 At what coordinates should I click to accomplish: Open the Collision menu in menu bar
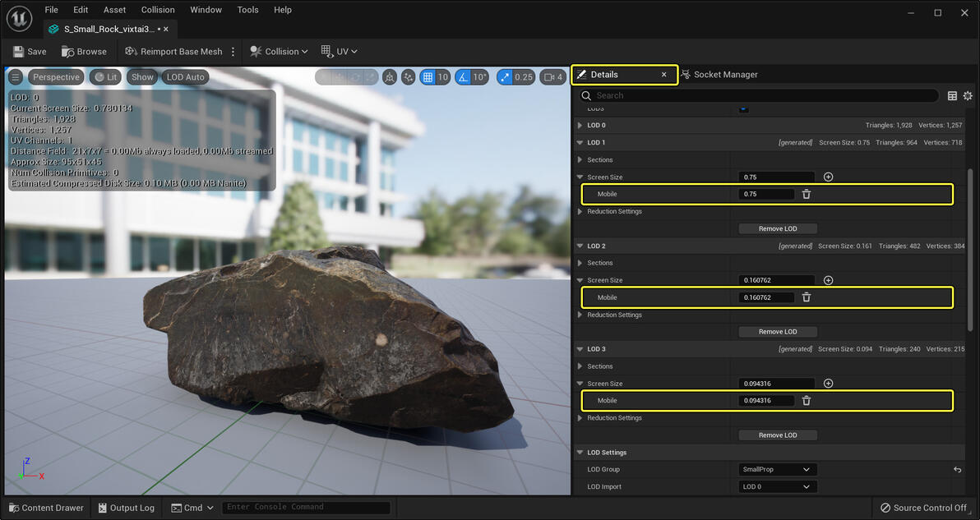pyautogui.click(x=157, y=10)
